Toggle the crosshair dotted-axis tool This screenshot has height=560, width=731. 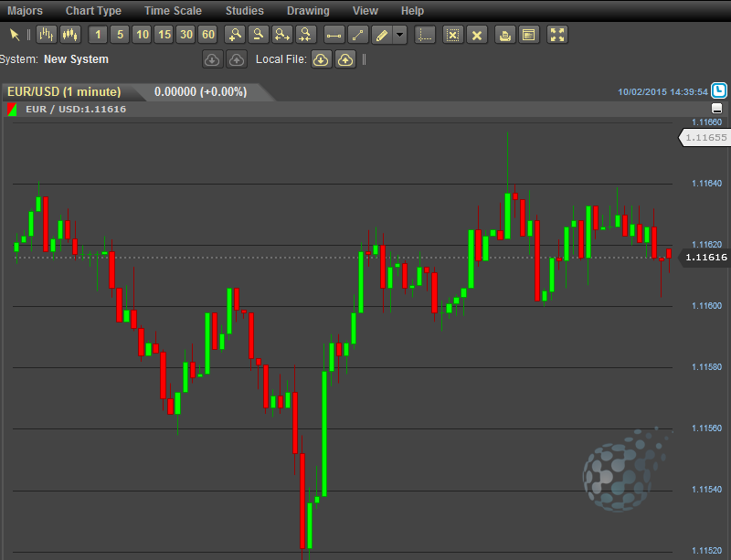pos(425,35)
